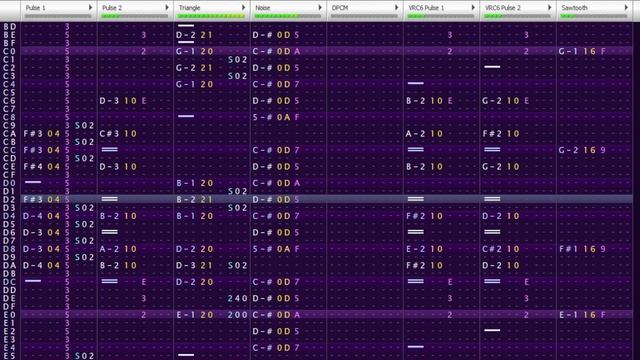Select VRC6 Pulse 1 note B-2 on row C6

click(x=415, y=101)
